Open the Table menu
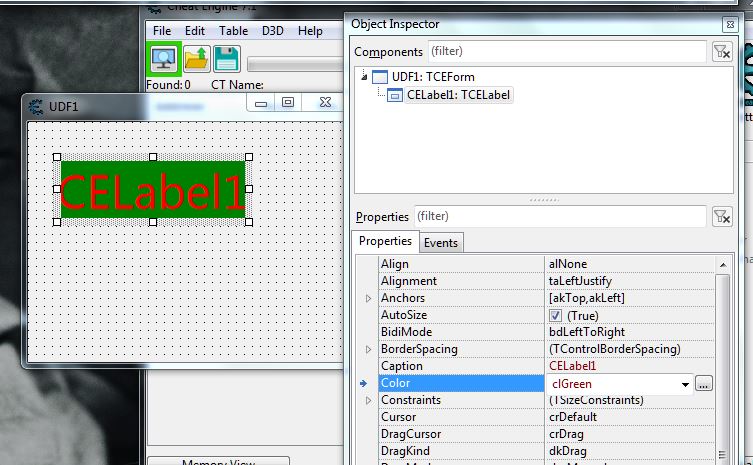The width and height of the screenshot is (753, 465). click(233, 31)
